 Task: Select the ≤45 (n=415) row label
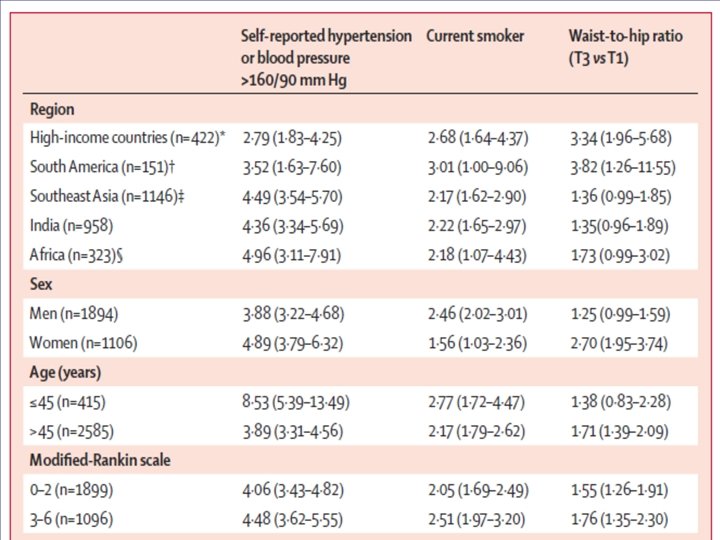(68, 403)
